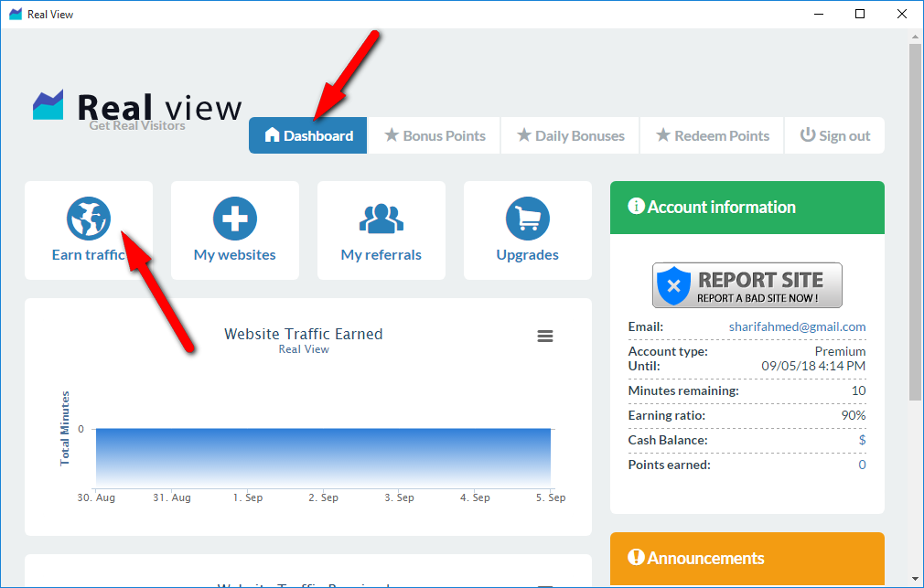Open the Website Traffic Earned chart menu
This screenshot has width=924, height=588.
[545, 336]
